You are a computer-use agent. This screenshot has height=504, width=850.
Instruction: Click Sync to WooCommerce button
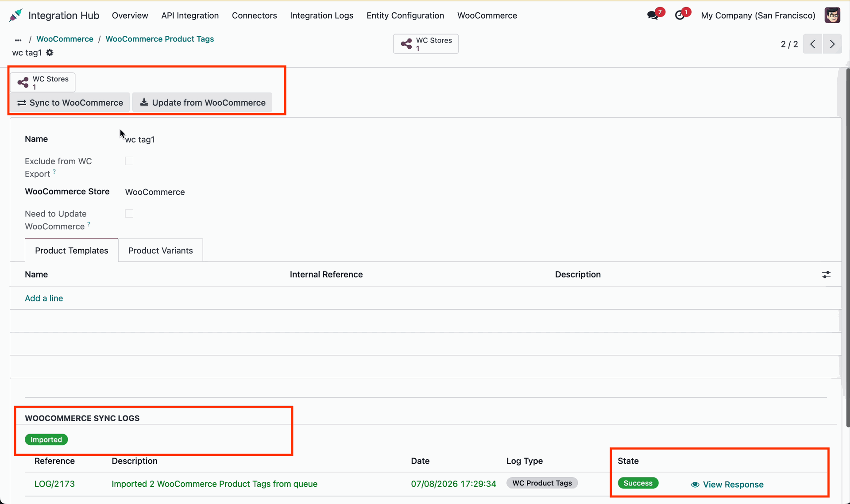click(70, 103)
